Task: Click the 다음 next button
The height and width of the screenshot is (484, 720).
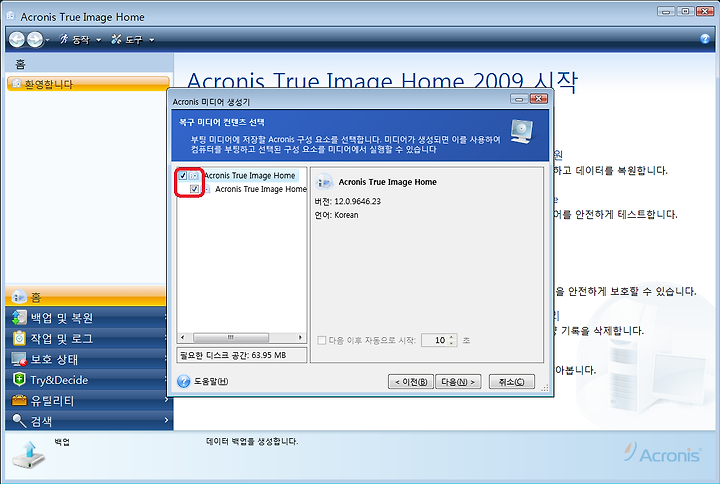Action: [458, 382]
